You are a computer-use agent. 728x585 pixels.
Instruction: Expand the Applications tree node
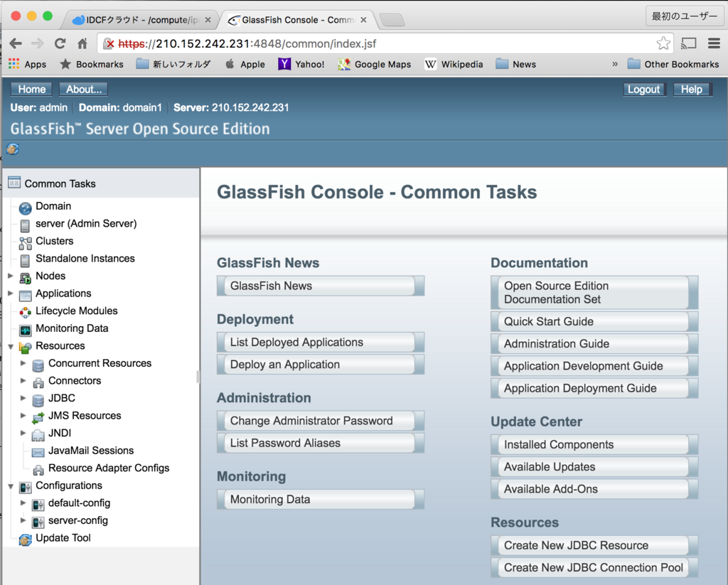(x=10, y=294)
